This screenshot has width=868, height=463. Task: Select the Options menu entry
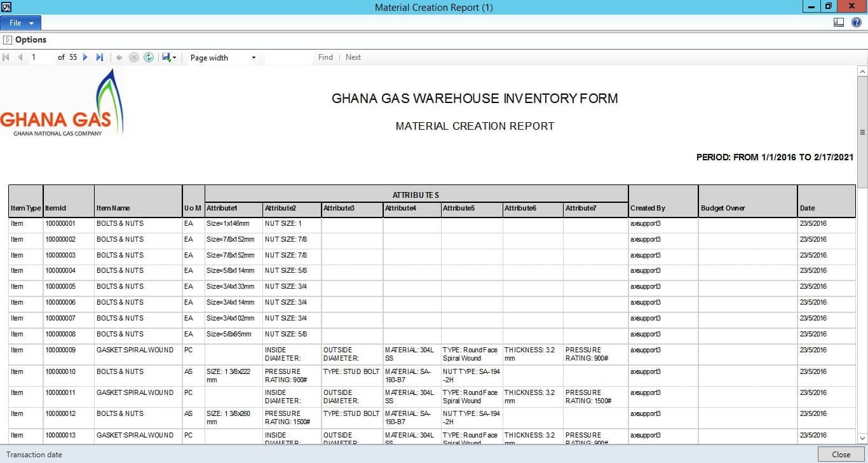pyautogui.click(x=31, y=39)
